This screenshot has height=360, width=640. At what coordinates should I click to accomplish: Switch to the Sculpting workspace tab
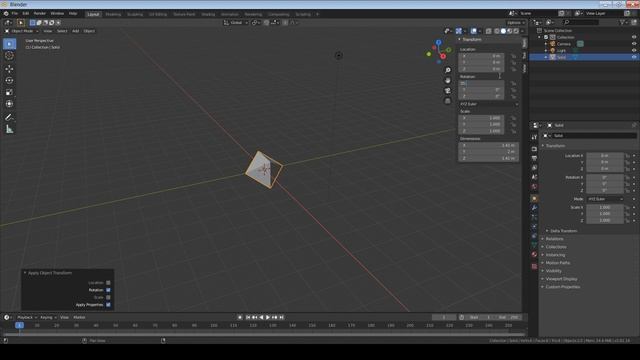[x=135, y=14]
